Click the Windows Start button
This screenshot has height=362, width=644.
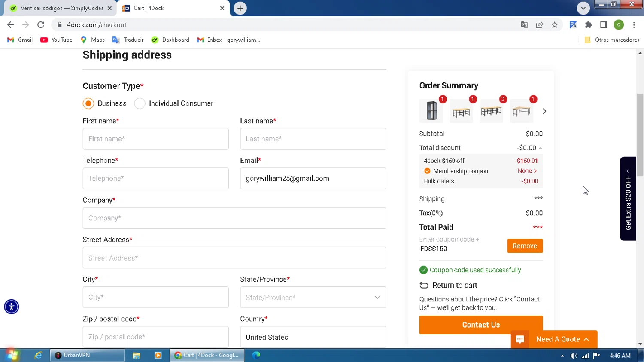(x=12, y=355)
